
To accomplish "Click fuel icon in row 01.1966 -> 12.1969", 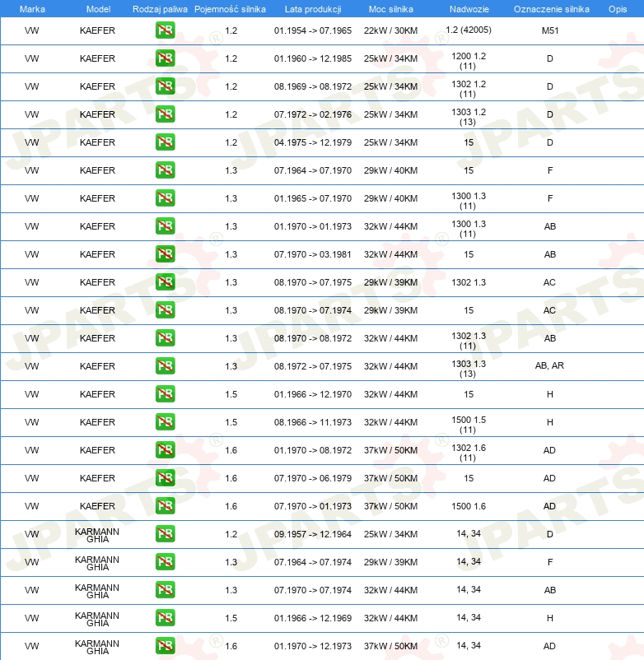I will [165, 618].
